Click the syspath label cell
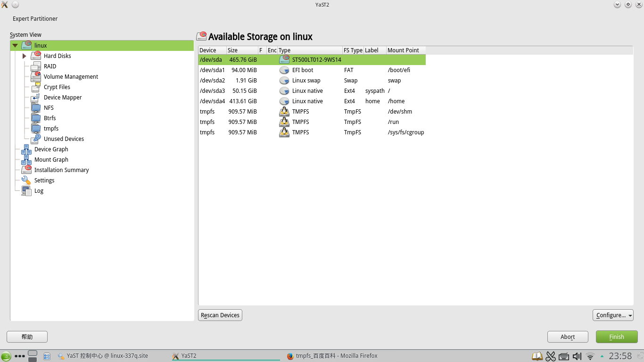 [x=375, y=90]
